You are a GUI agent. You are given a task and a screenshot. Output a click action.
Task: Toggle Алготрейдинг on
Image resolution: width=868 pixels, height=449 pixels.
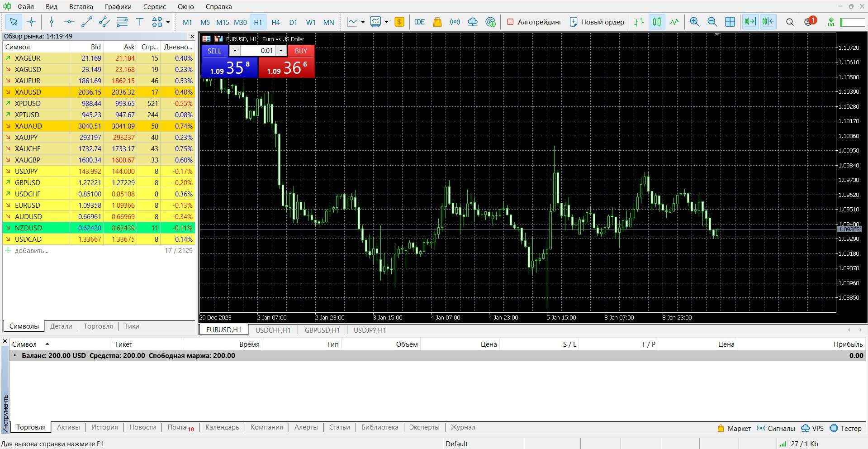534,22
